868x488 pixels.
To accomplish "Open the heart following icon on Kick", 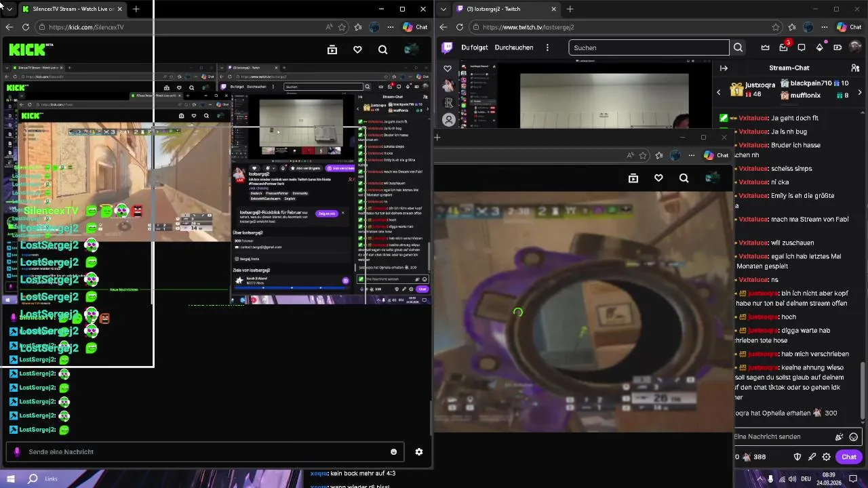I will pos(357,49).
